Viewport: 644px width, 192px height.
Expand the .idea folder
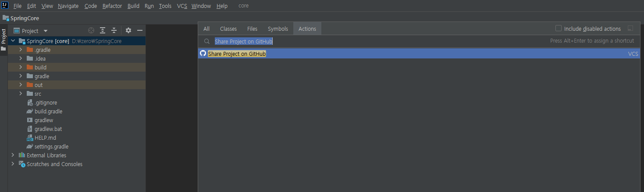coord(21,58)
